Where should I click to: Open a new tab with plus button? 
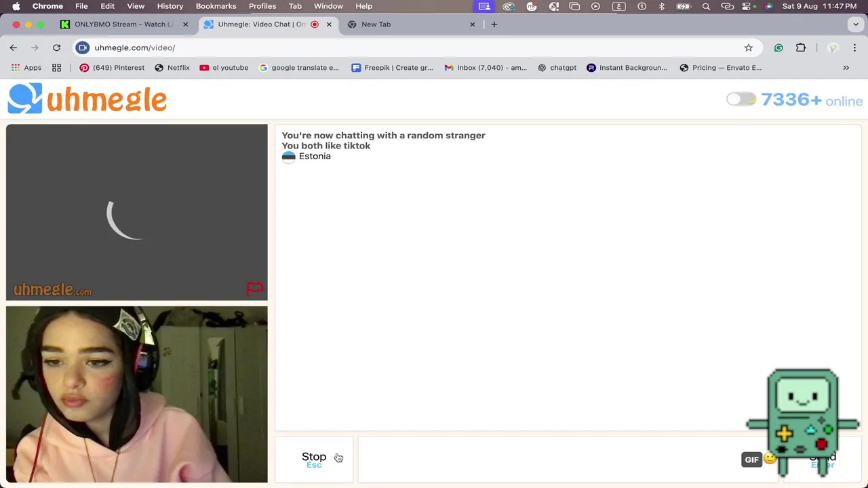(494, 24)
